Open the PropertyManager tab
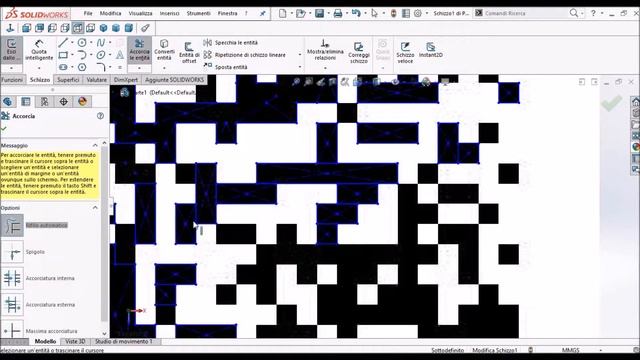Viewport: 640px width, 360px height. point(26,101)
